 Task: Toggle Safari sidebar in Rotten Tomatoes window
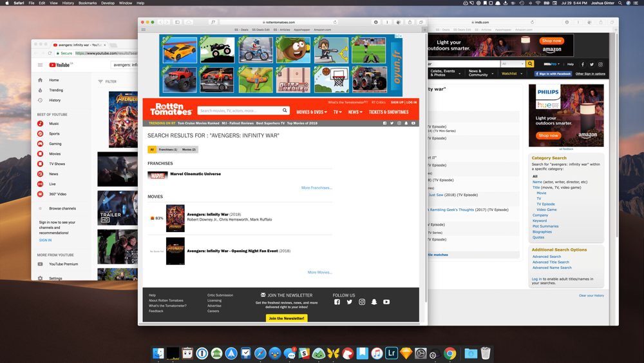tap(178, 22)
